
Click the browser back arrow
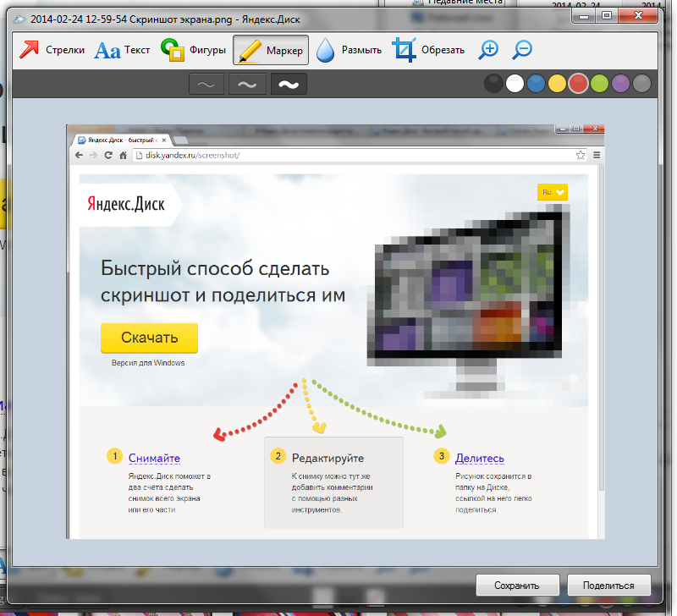coord(79,156)
